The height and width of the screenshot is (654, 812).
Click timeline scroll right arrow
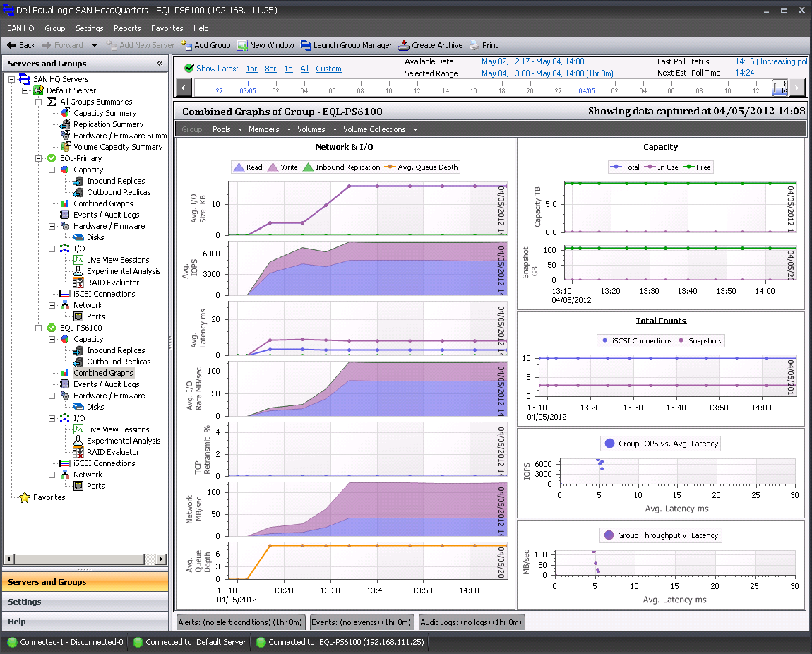click(797, 88)
